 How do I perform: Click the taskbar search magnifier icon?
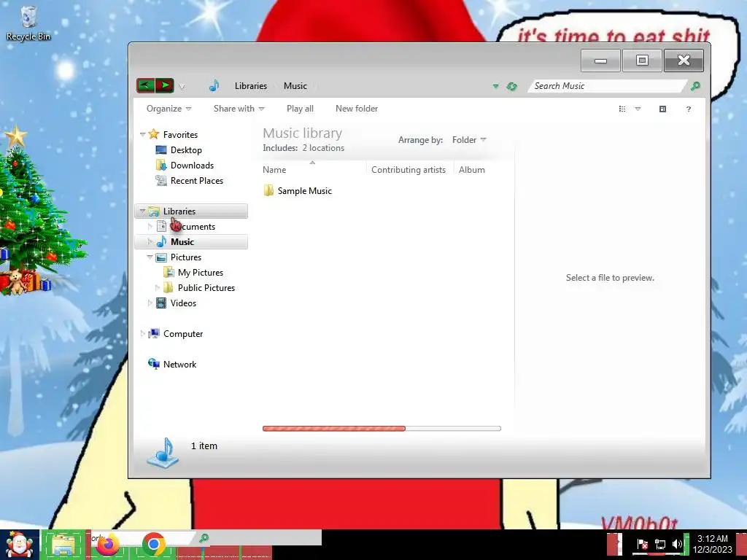204,538
